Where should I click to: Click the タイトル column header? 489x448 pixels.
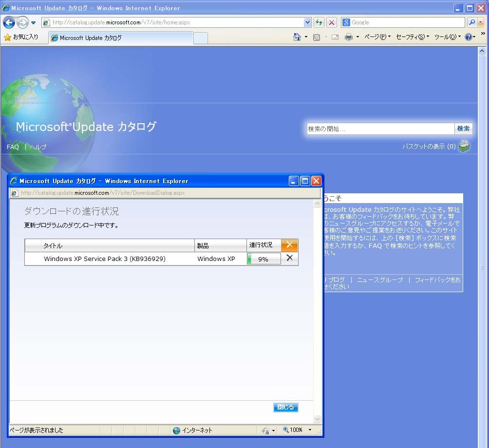tap(117, 245)
